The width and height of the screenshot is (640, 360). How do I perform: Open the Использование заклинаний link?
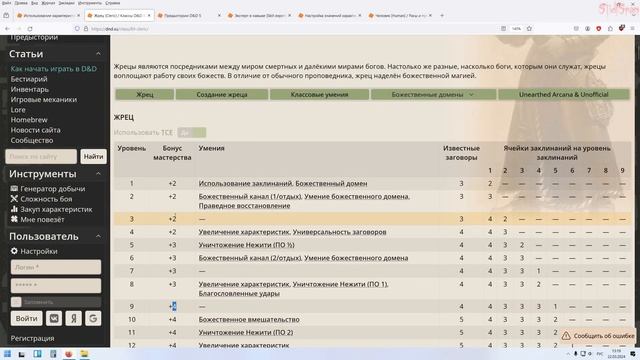(x=245, y=184)
